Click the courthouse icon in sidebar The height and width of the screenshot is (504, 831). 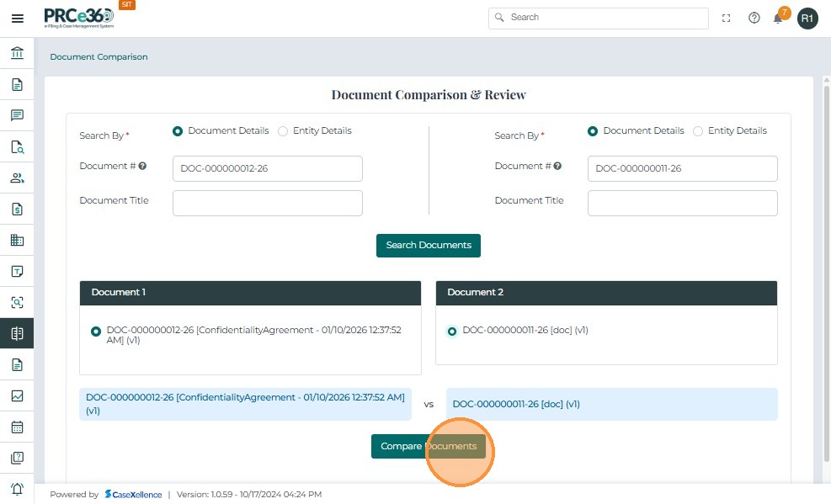point(17,53)
